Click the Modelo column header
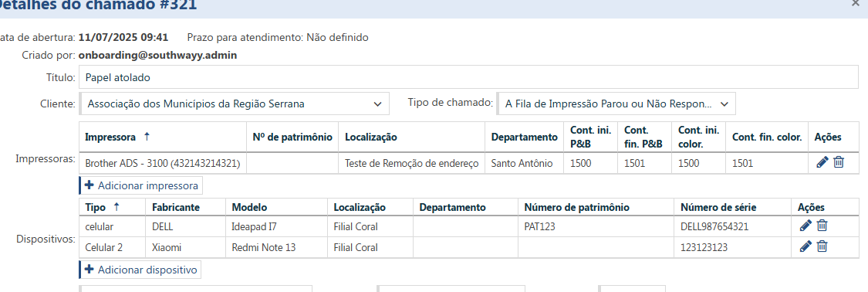This screenshot has height=292, width=868. (277, 207)
